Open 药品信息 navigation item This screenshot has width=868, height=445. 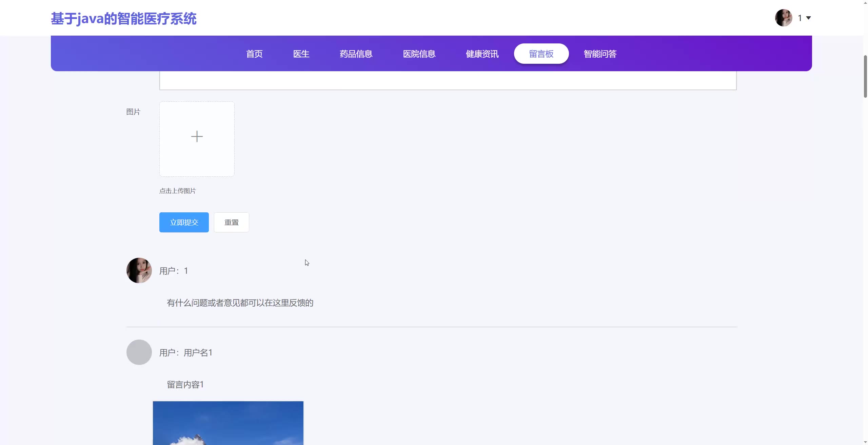(x=356, y=54)
